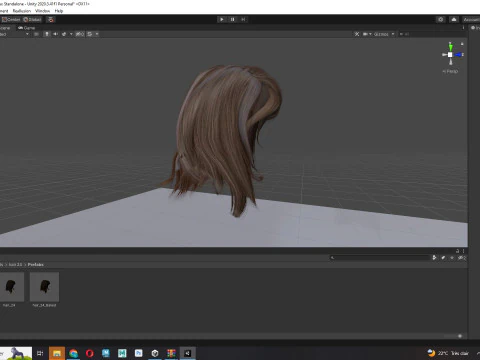Switch to the Inspector tab
Screen dimensions: 480x360
pos(475,28)
